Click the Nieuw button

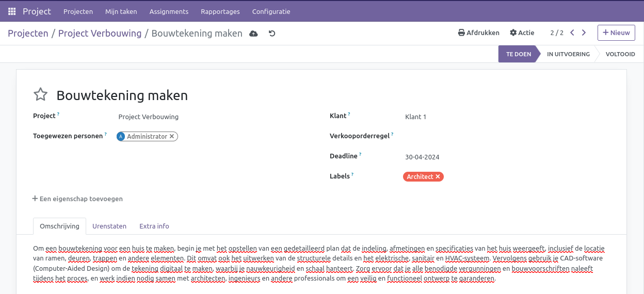[x=616, y=32]
